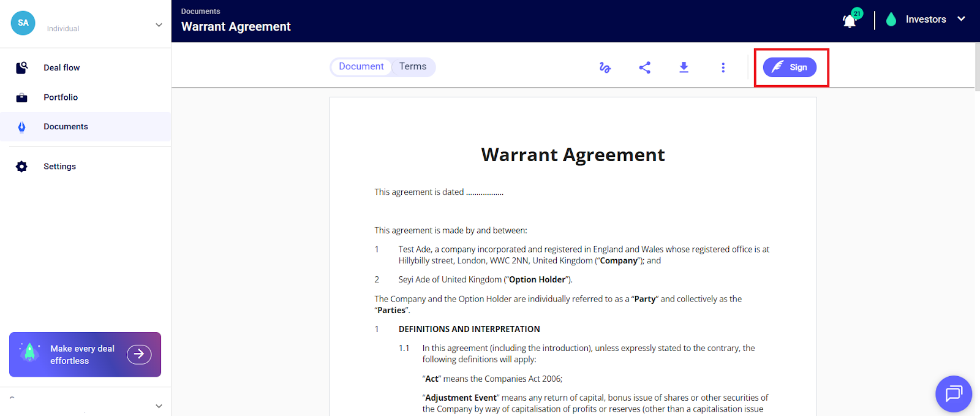Expand the Investors dropdown
Viewport: 980px width, 416px height.
click(961, 19)
